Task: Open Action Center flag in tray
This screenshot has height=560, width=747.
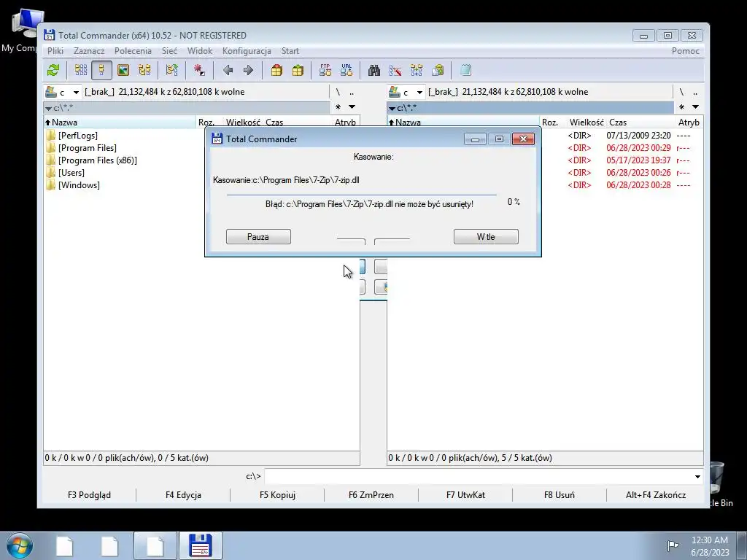Action: coord(673,545)
